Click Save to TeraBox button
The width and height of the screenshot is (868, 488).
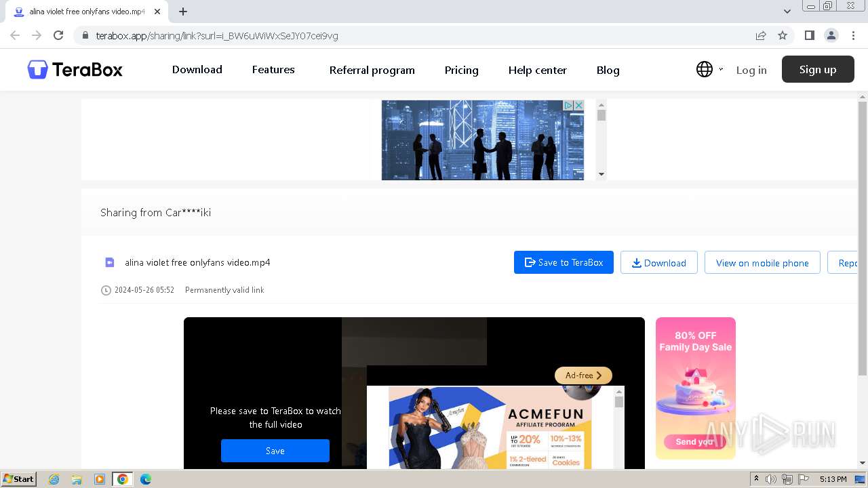564,262
